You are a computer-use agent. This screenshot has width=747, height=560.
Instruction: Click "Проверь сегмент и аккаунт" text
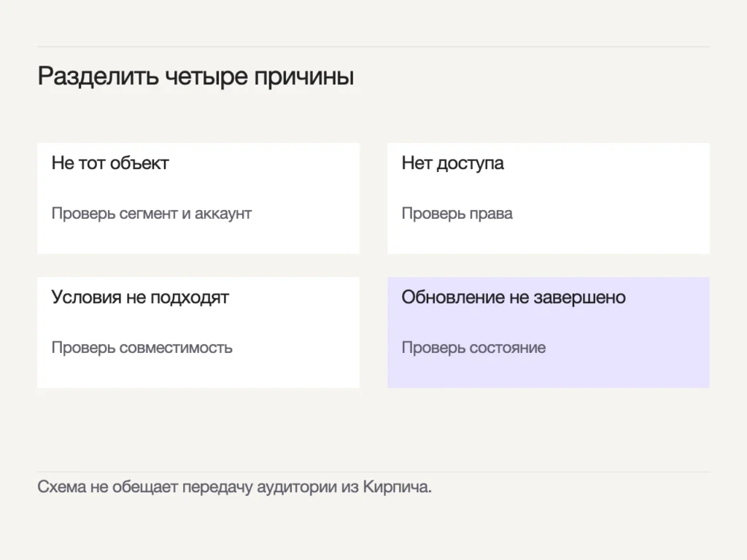pyautogui.click(x=152, y=214)
